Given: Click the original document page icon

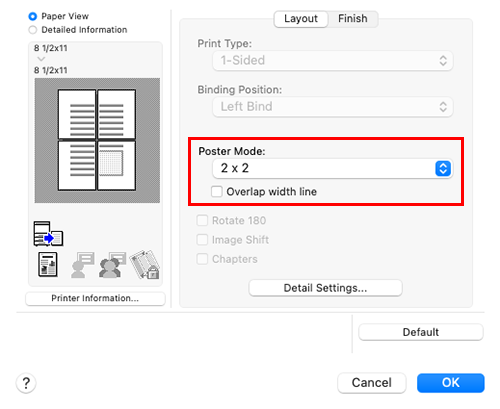Looking at the screenshot, I should tap(48, 265).
